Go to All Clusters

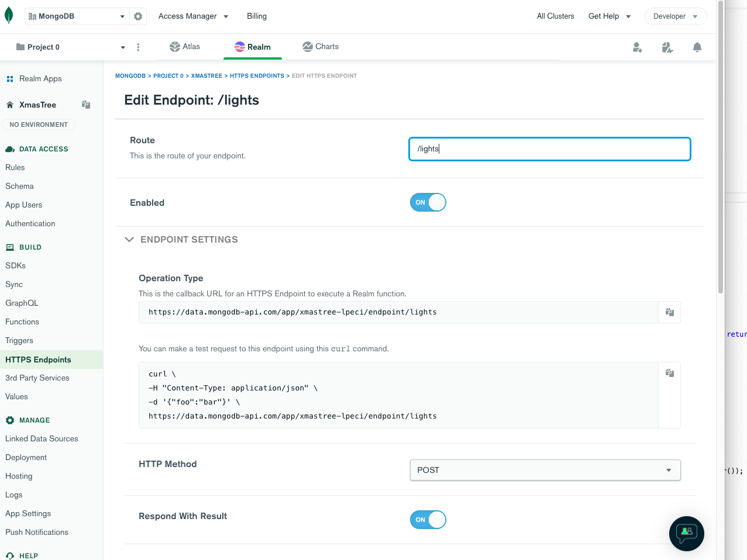pos(556,16)
